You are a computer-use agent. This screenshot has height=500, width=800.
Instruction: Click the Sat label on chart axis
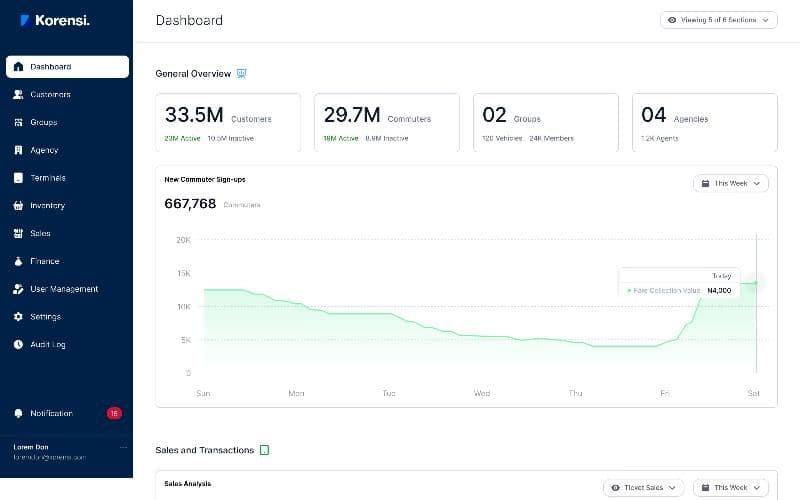[x=754, y=393]
